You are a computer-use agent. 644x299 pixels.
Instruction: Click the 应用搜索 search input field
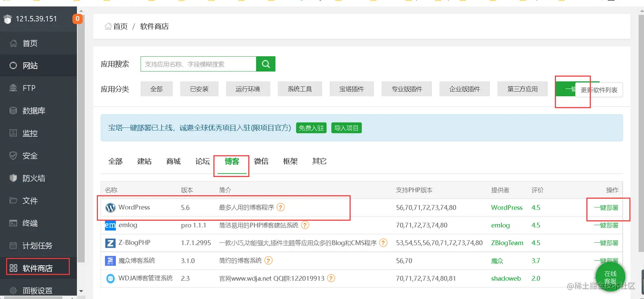(x=198, y=64)
